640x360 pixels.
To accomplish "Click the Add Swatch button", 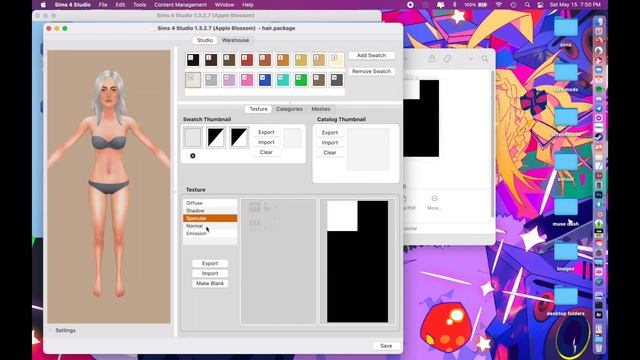I will [371, 55].
